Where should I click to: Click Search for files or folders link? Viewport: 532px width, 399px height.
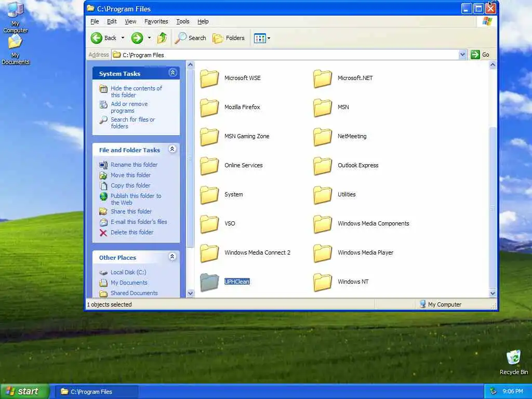click(x=132, y=123)
